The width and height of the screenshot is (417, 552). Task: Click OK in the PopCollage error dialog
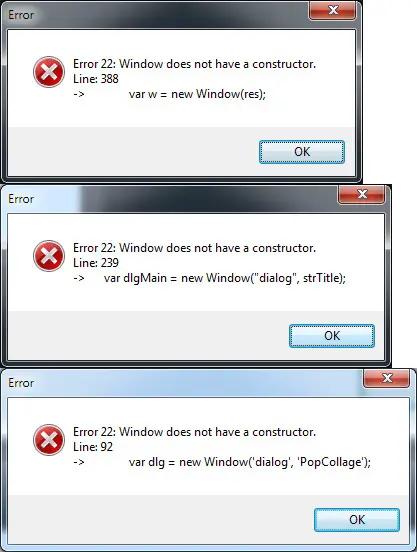pos(357,520)
